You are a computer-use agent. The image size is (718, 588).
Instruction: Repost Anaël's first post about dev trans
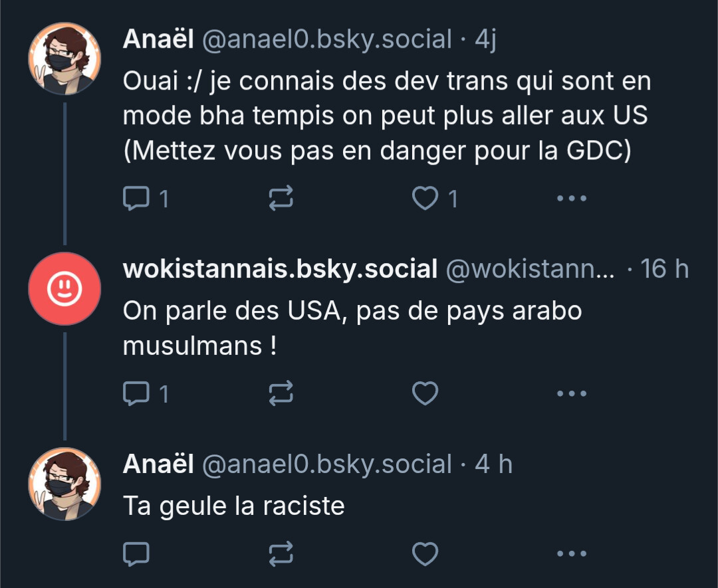click(281, 198)
